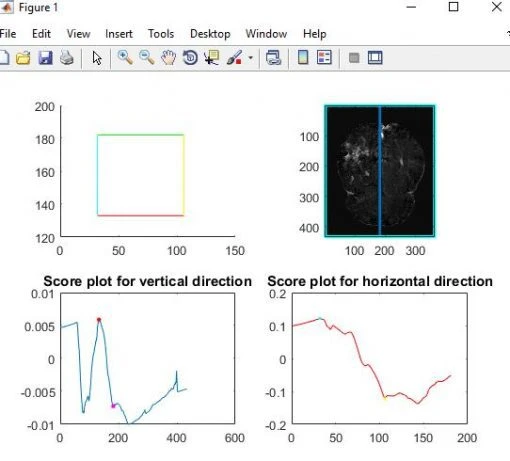Click the red bottom edge of rectangle plot

(140, 215)
